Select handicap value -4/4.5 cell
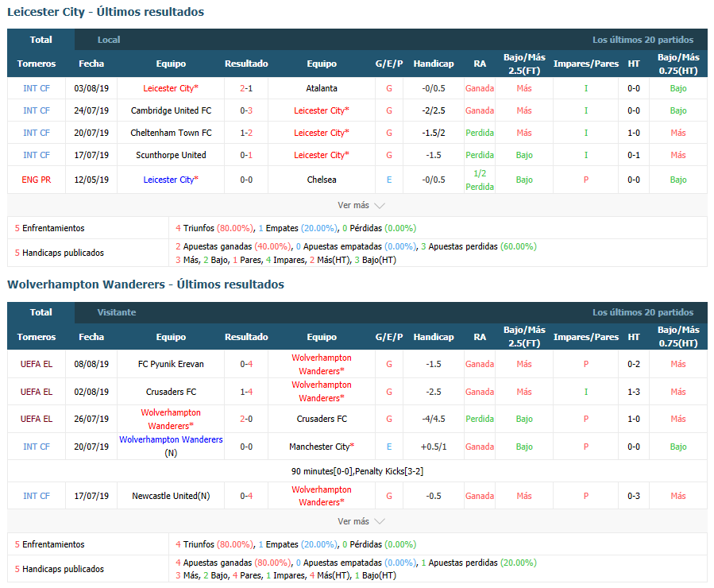The image size is (714, 588). [x=434, y=419]
